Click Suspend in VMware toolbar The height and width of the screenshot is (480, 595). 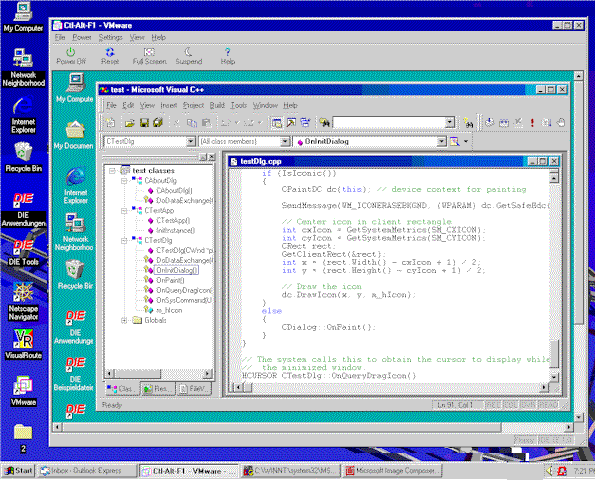(x=189, y=56)
